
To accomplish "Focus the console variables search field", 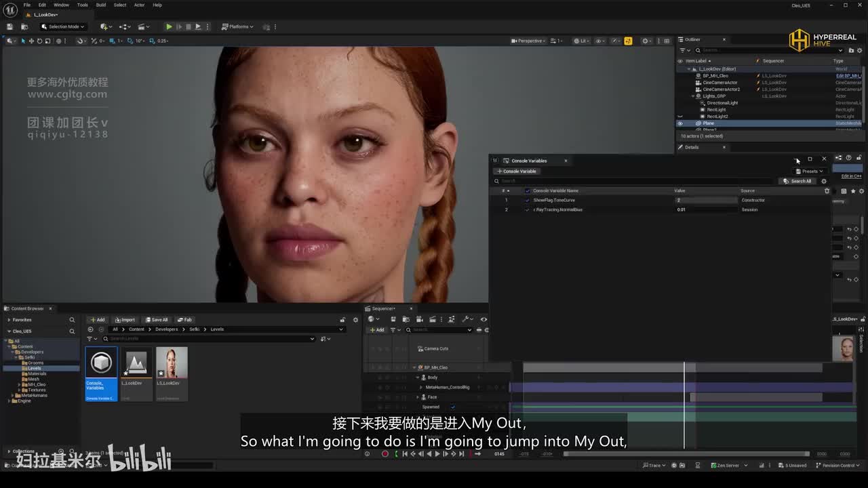I will [634, 181].
